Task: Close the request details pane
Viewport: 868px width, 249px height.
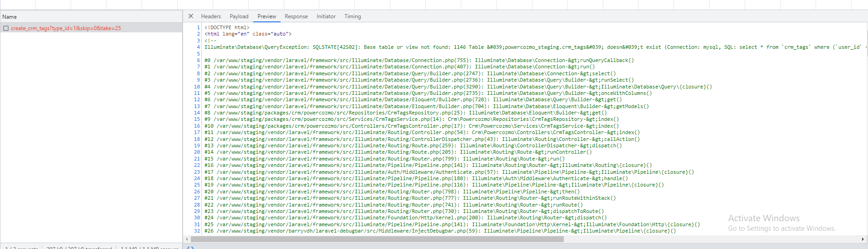Action: pyautogui.click(x=191, y=16)
